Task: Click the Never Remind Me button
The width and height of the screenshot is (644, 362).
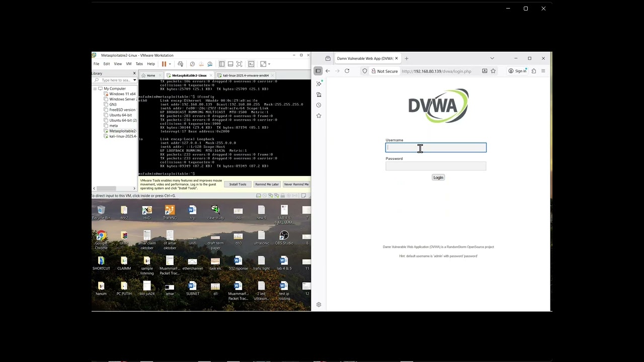Action: [296, 185]
